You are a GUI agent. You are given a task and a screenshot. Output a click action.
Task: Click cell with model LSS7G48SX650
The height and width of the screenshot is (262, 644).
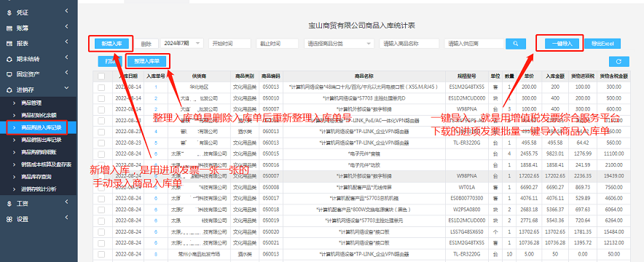click(466, 231)
